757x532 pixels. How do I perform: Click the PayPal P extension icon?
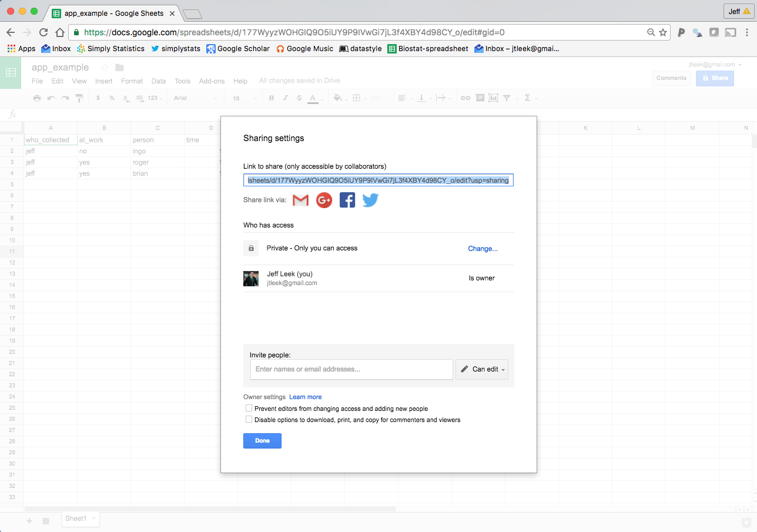pyautogui.click(x=681, y=32)
